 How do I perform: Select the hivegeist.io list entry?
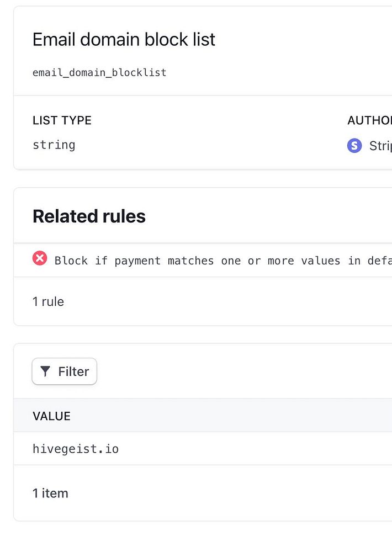pos(76,449)
